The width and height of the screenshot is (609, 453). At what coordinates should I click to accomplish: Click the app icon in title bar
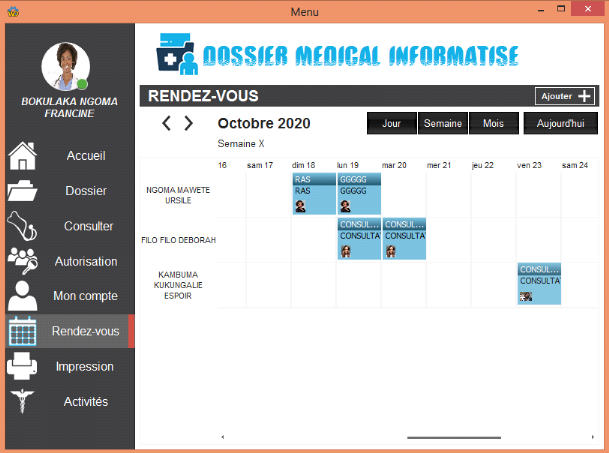[x=13, y=11]
